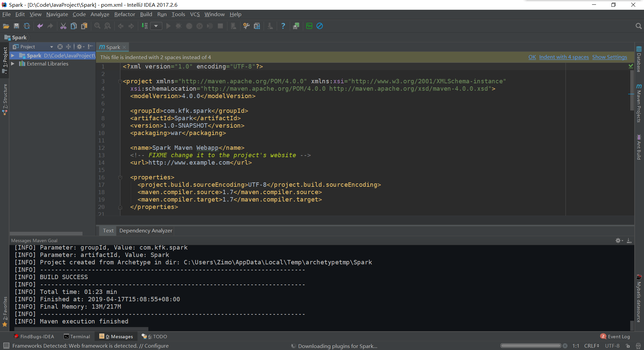Select the Text tab below the editor
Image resolution: width=644 pixels, height=350 pixels.
(x=108, y=231)
